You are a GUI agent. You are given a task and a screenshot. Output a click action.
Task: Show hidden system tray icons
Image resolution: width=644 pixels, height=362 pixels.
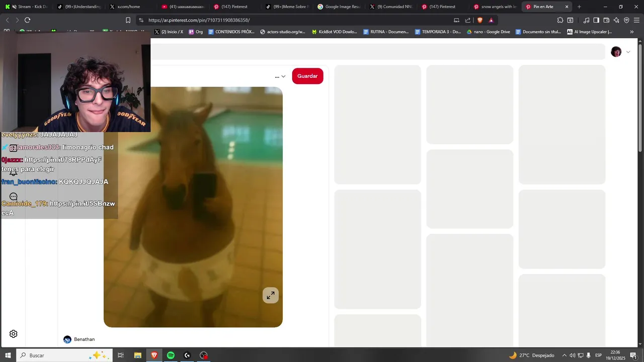[x=564, y=355]
